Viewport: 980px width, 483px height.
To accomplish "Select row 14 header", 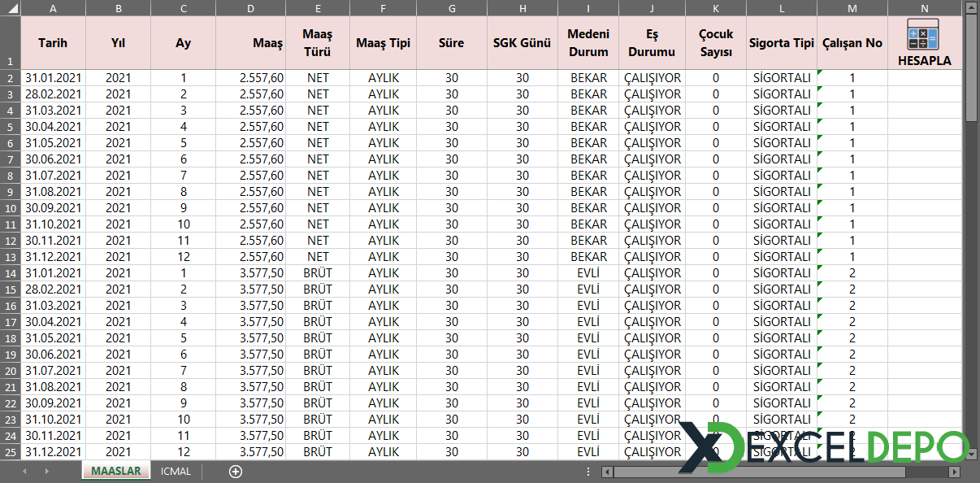I will (10, 273).
